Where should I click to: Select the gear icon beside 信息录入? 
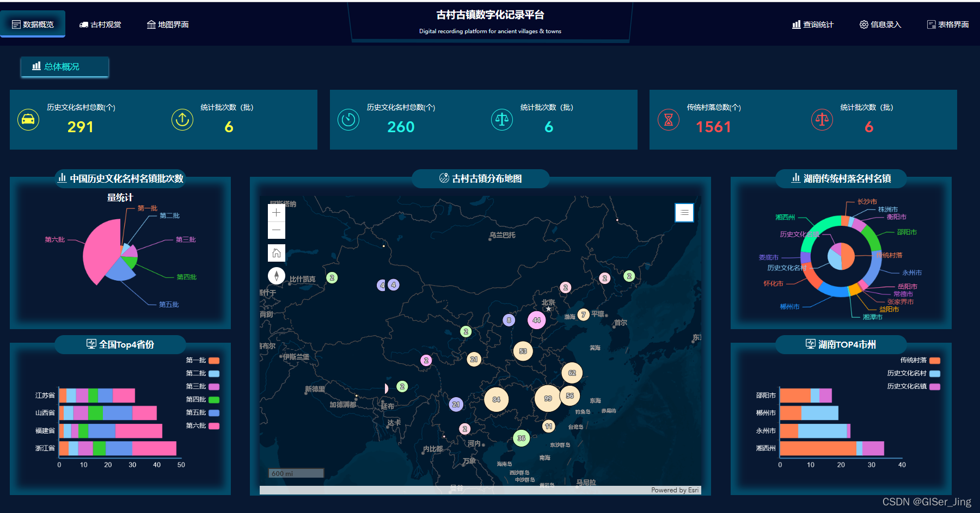[863, 24]
